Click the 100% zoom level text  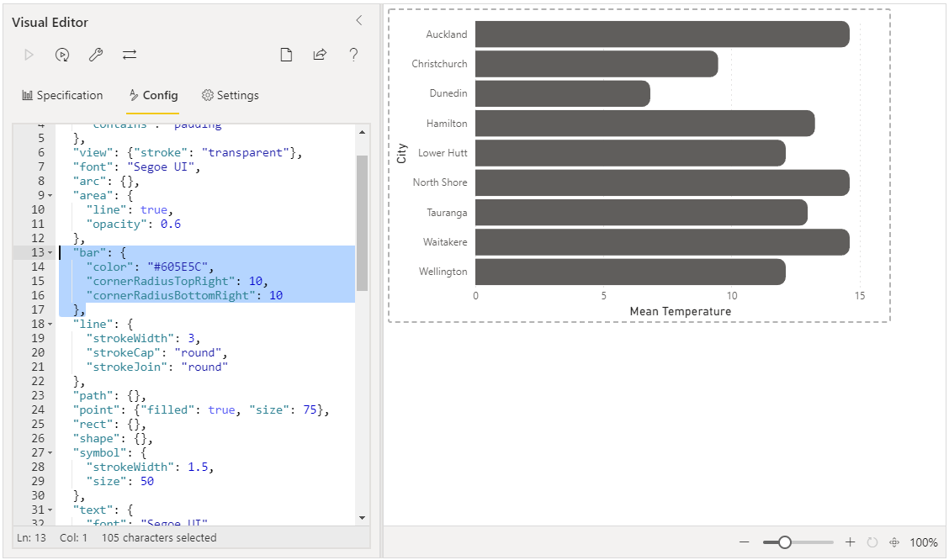click(x=924, y=542)
